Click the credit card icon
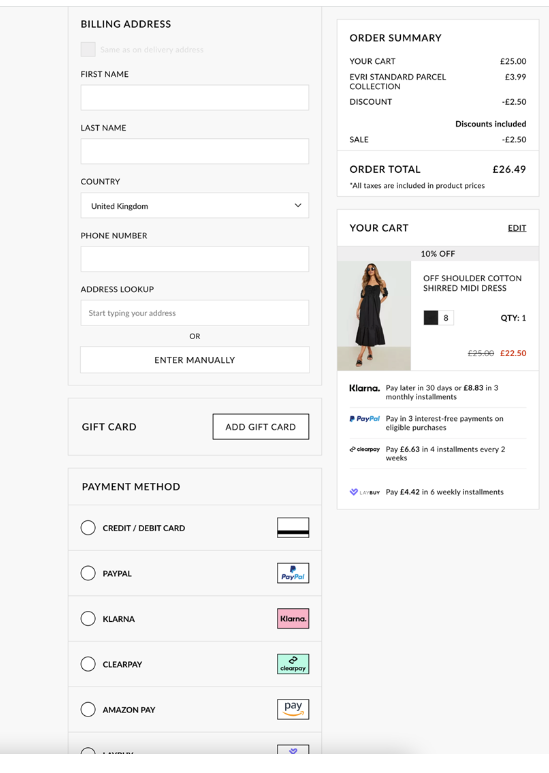549x773 pixels. click(x=293, y=527)
